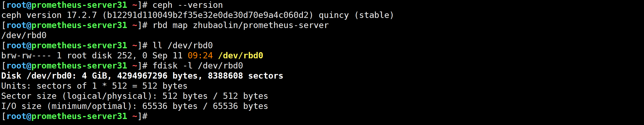Viewport: 644px width, 125px height.
Task: Click the "4 GiB" disk size
Action: 94,76
